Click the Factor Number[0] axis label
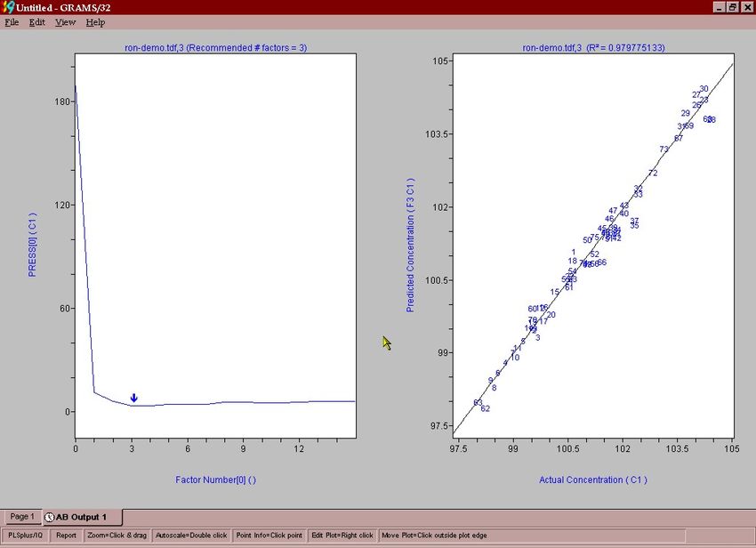The image size is (756, 548). [215, 480]
